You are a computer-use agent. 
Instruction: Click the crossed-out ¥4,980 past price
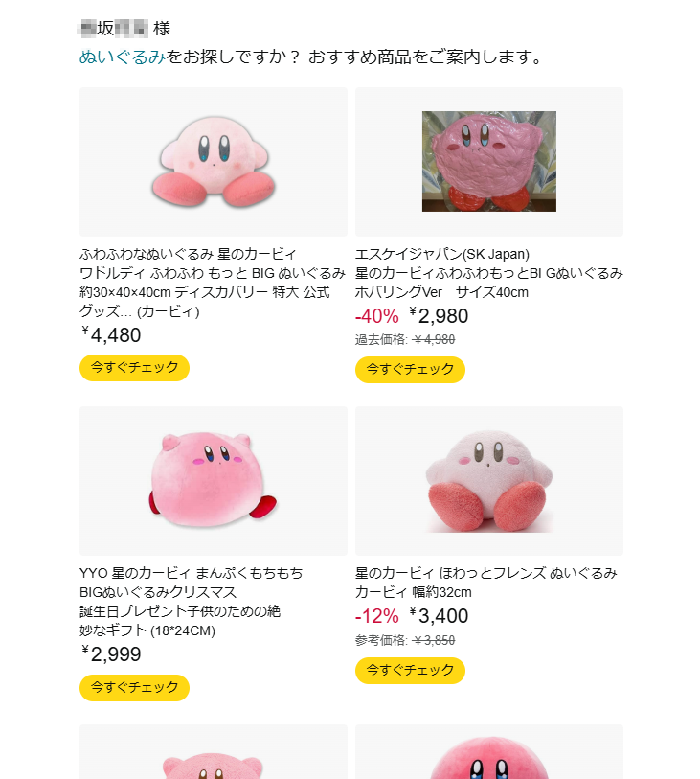pos(434,340)
